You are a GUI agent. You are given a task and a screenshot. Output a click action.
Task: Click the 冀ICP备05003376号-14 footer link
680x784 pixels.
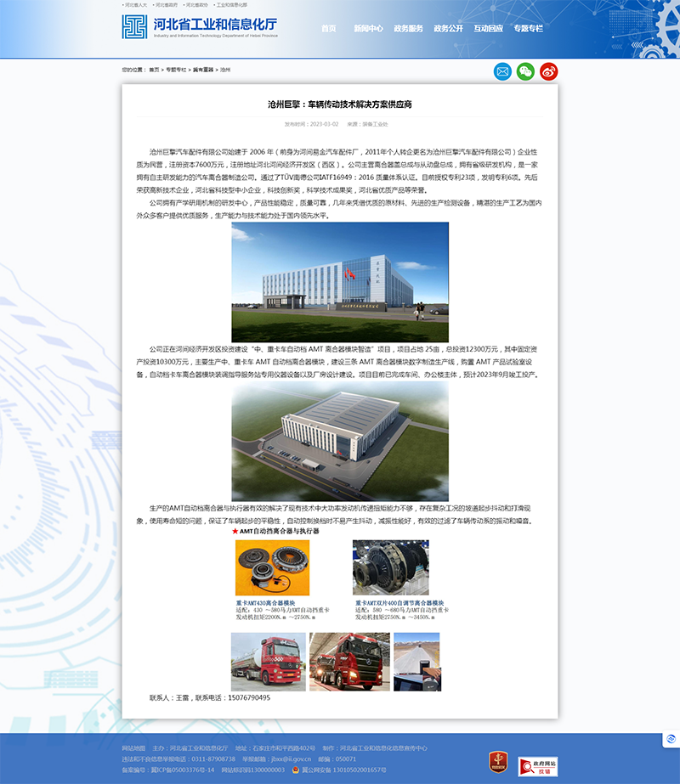click(x=183, y=770)
